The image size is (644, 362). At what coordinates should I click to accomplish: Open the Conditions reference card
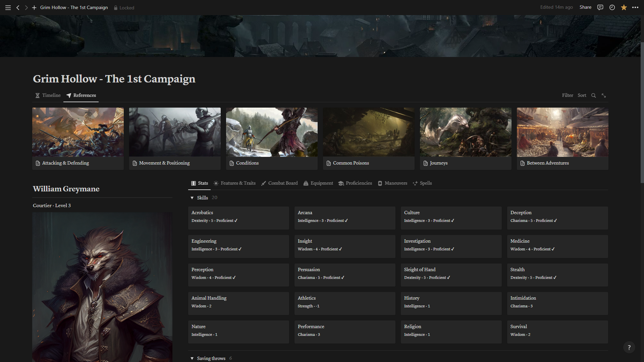point(272,138)
